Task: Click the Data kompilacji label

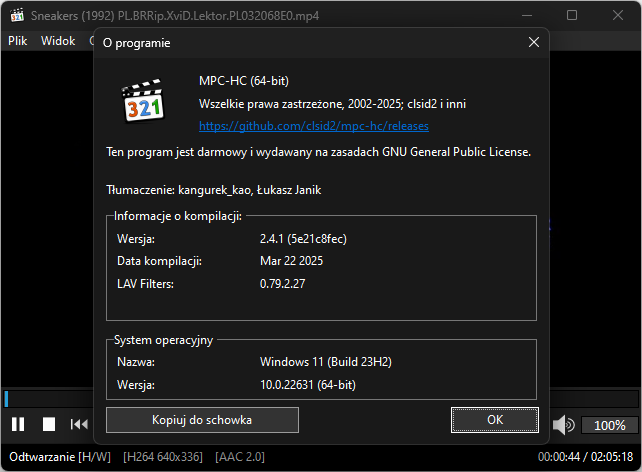Action: [x=159, y=261]
